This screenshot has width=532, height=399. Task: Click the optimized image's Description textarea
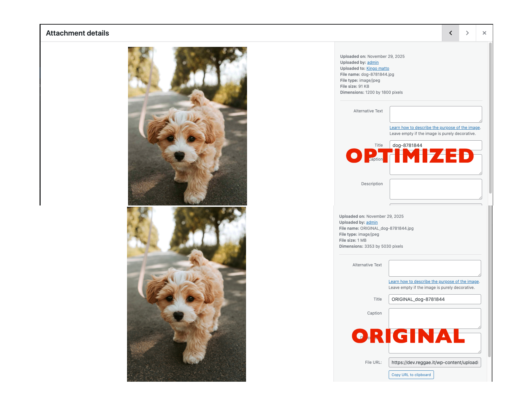pos(436,189)
